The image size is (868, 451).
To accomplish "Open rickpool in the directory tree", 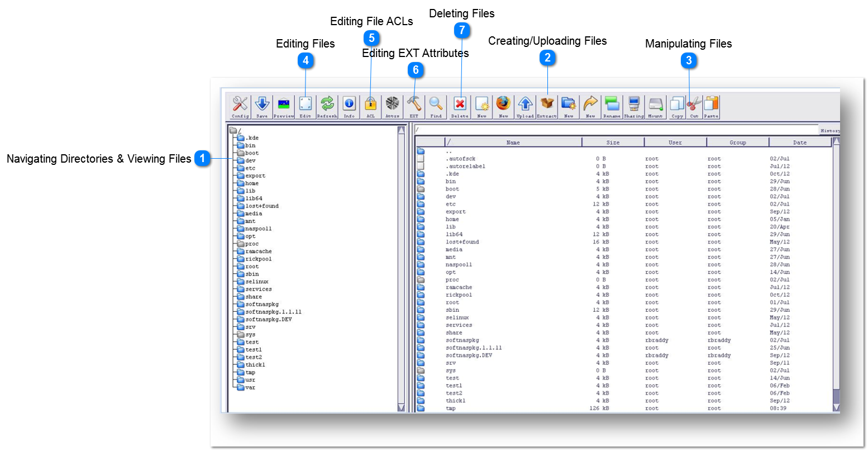I will 254,259.
